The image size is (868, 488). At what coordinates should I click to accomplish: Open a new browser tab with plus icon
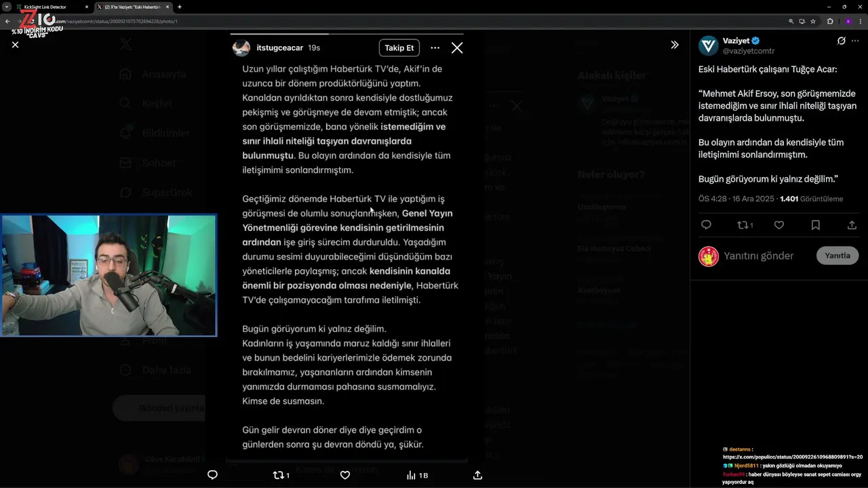(x=180, y=7)
